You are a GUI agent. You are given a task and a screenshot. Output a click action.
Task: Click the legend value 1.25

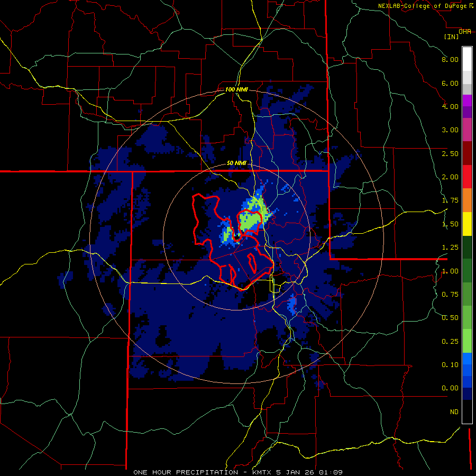(450, 248)
